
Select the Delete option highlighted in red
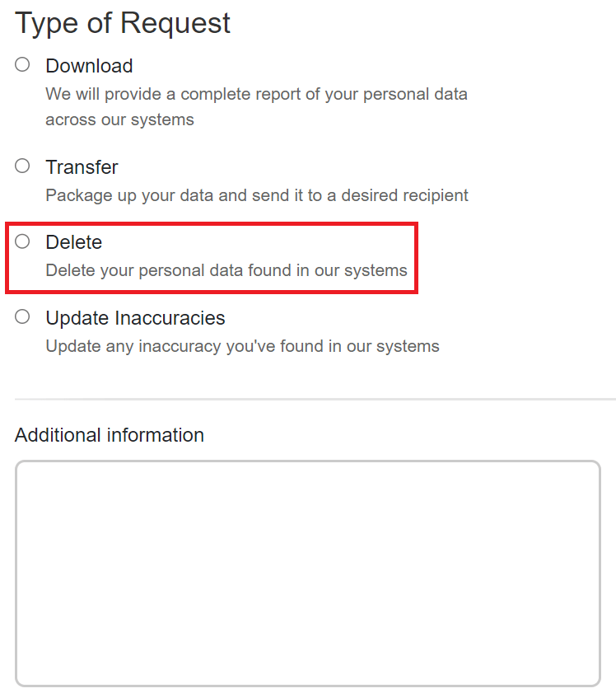(21, 241)
